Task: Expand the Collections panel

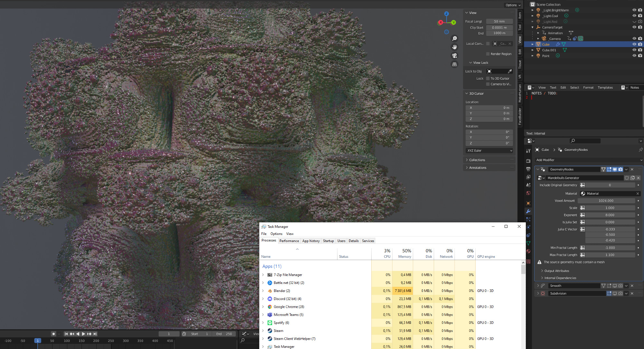Action: click(477, 160)
